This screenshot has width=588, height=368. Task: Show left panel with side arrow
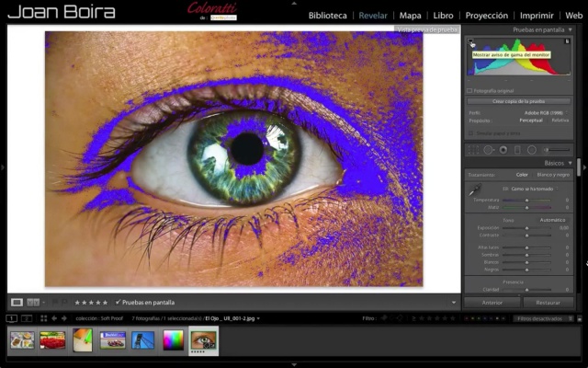[3, 167]
